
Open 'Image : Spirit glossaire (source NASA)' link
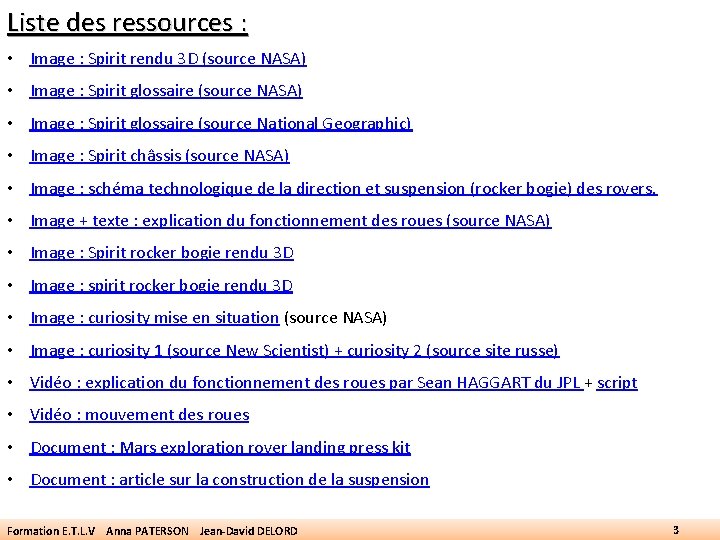pyautogui.click(x=166, y=91)
